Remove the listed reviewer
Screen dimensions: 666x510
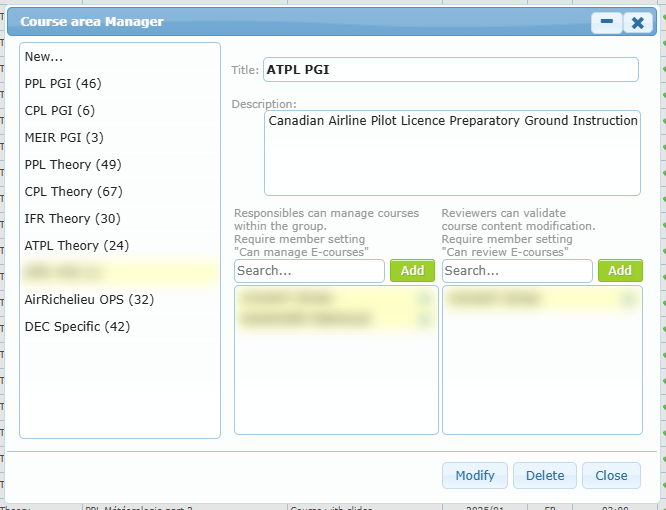click(629, 299)
